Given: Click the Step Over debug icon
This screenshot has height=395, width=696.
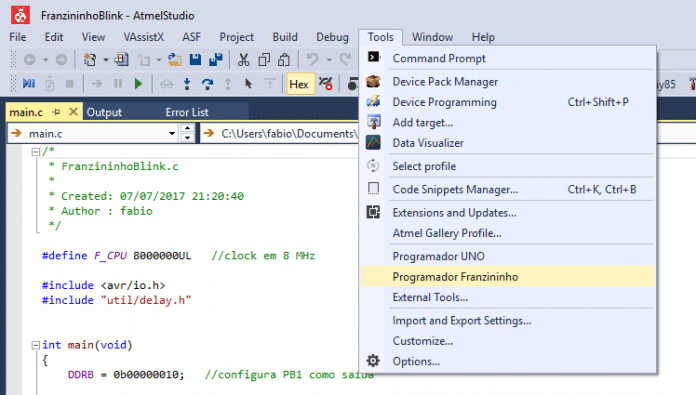Looking at the screenshot, I should point(207,83).
